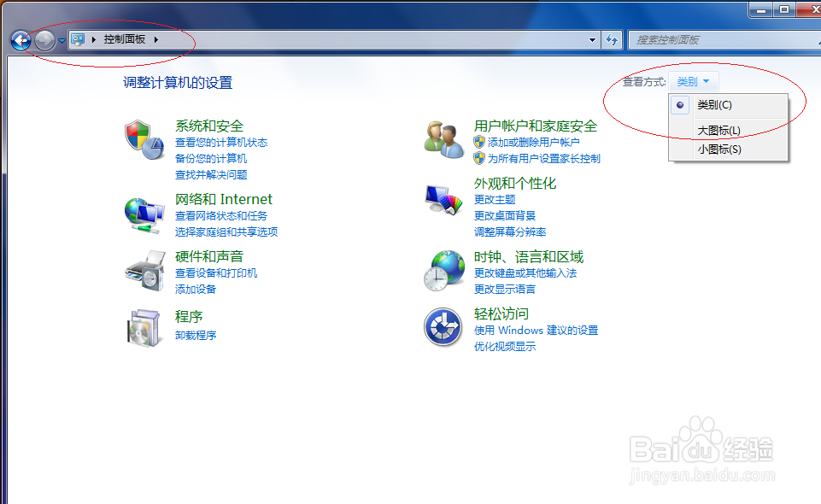Open 用户帐户和家庭安全 category
The width and height of the screenshot is (821, 504).
click(x=536, y=126)
